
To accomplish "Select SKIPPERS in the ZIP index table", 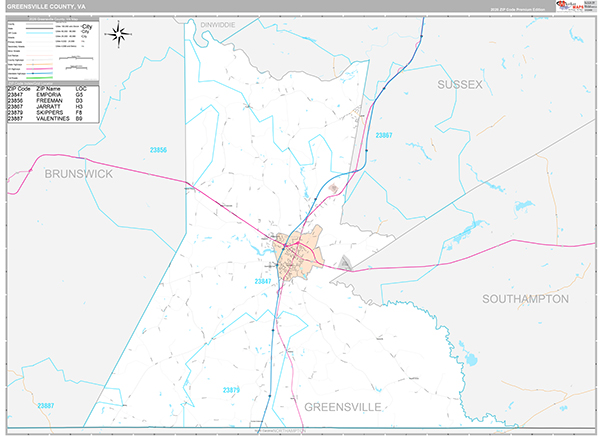I will coord(50,113).
